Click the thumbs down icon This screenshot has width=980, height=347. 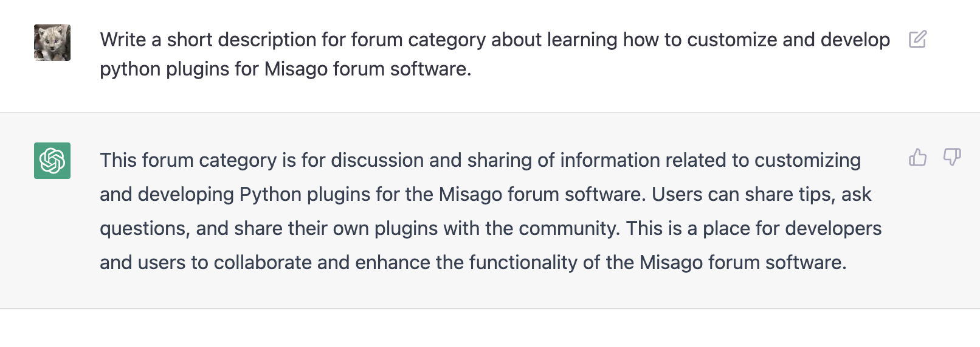[951, 158]
